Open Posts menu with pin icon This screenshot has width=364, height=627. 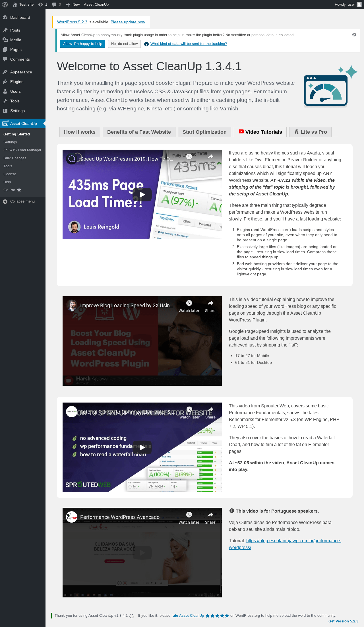pos(23,30)
